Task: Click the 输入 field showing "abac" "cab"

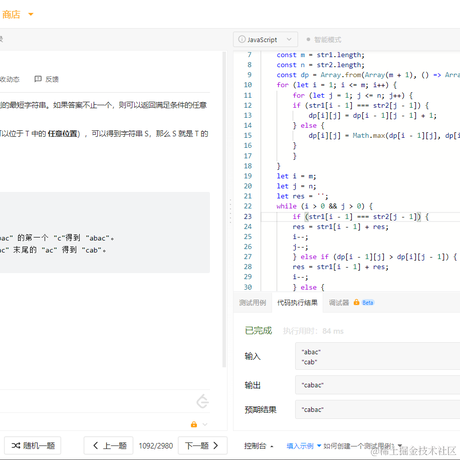Action: [x=377, y=357]
